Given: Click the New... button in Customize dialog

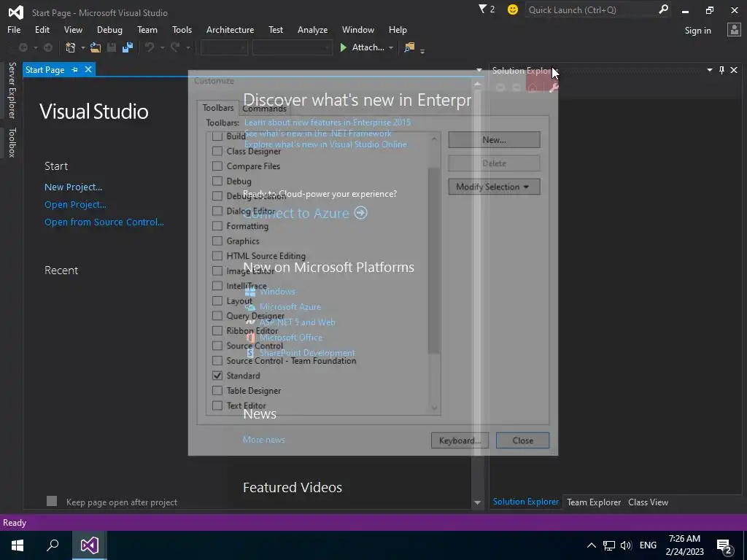Looking at the screenshot, I should click(494, 139).
